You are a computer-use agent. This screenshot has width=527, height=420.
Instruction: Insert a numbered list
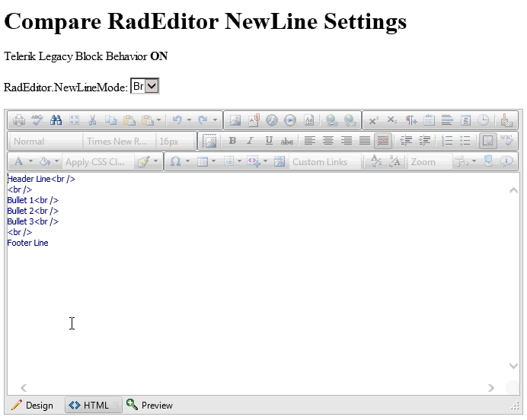(447, 141)
